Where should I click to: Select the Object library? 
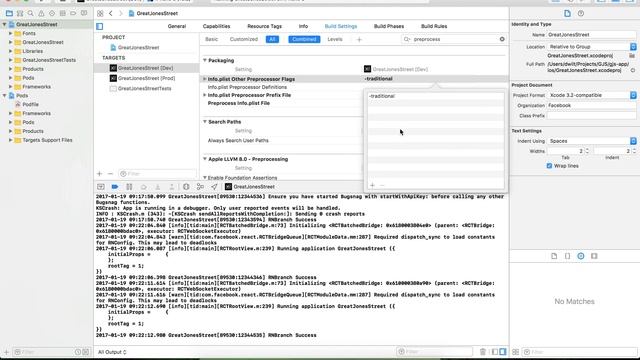coord(581,256)
